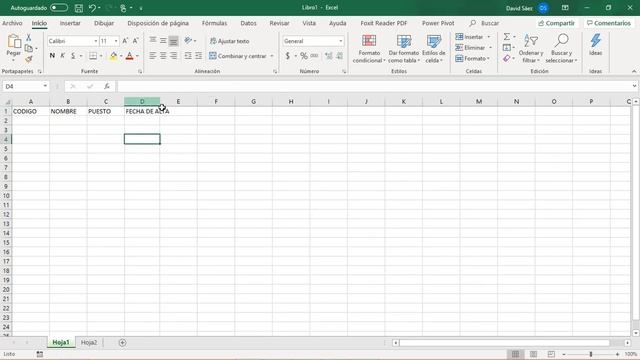Click the AutoSum sigma icon
Screen dimensions: 640x360
(507, 37)
